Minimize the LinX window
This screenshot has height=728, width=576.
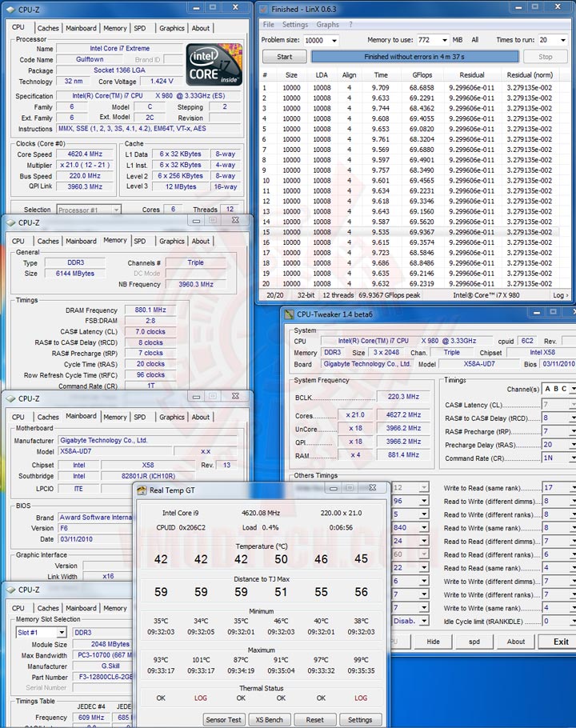coord(518,7)
